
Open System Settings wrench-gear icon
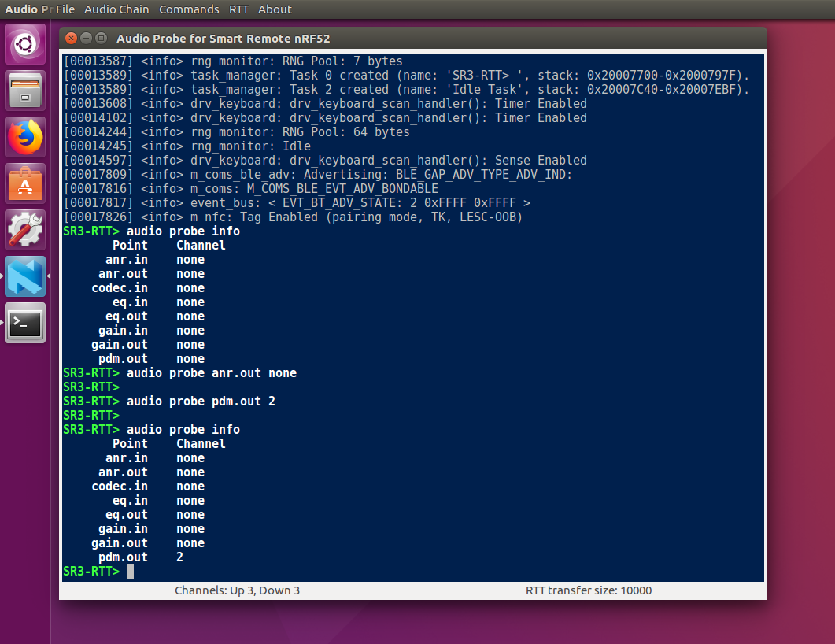pyautogui.click(x=25, y=230)
